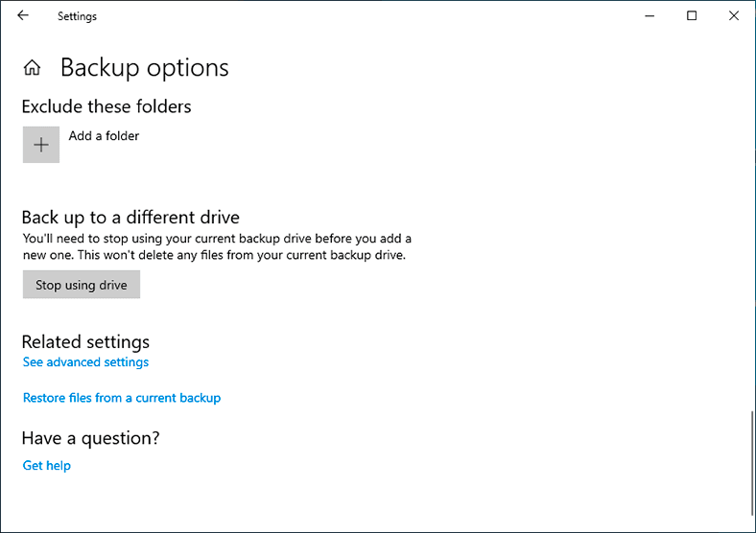The height and width of the screenshot is (533, 756).
Task: Open the Settings home icon
Action: [33, 67]
